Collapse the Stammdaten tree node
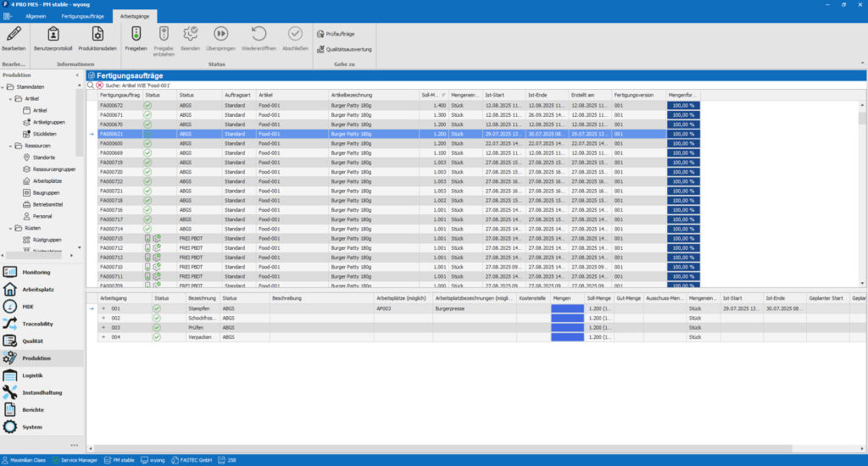 coord(3,86)
